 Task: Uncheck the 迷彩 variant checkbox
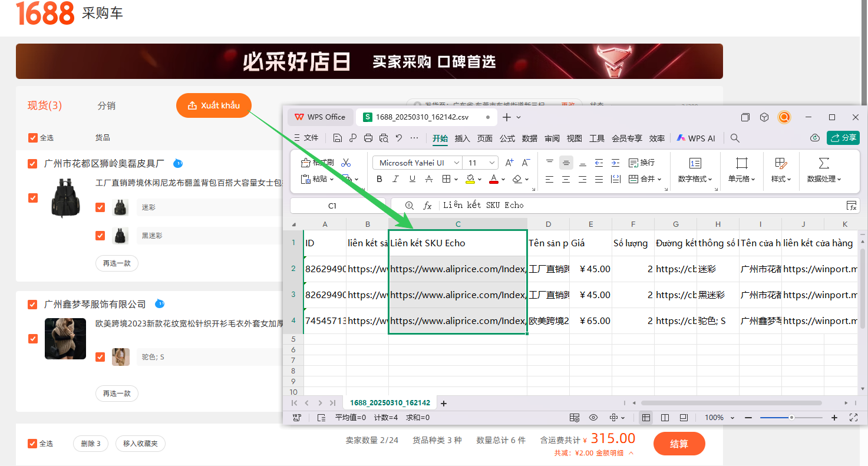(x=100, y=207)
